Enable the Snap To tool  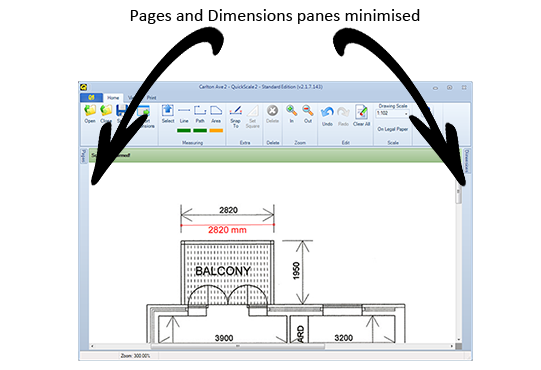(x=236, y=117)
